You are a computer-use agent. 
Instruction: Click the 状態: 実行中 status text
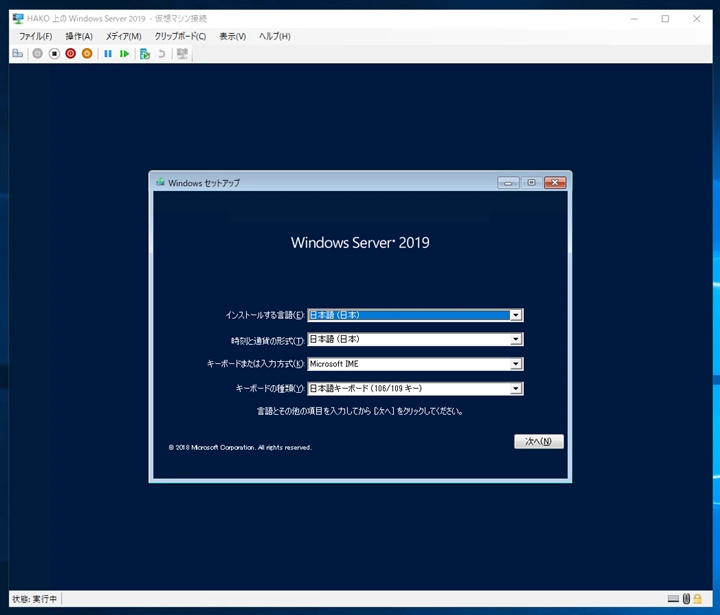point(34,599)
